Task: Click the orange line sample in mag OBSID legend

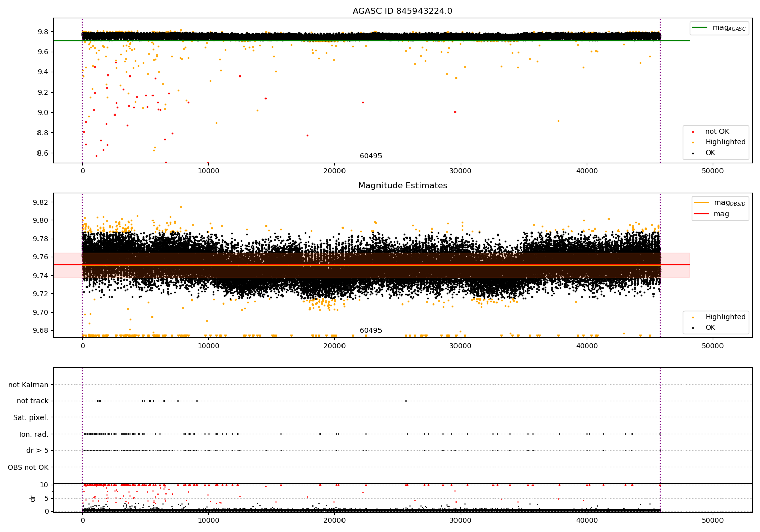Action: tap(702, 203)
